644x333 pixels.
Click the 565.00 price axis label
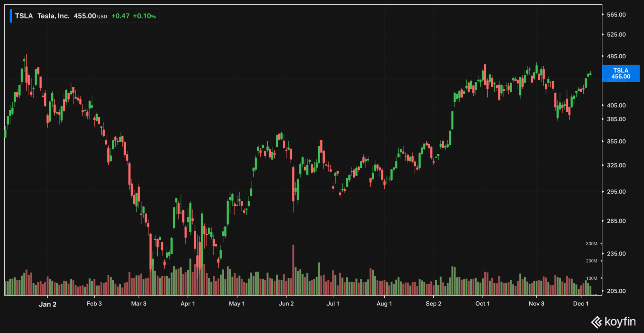click(616, 15)
